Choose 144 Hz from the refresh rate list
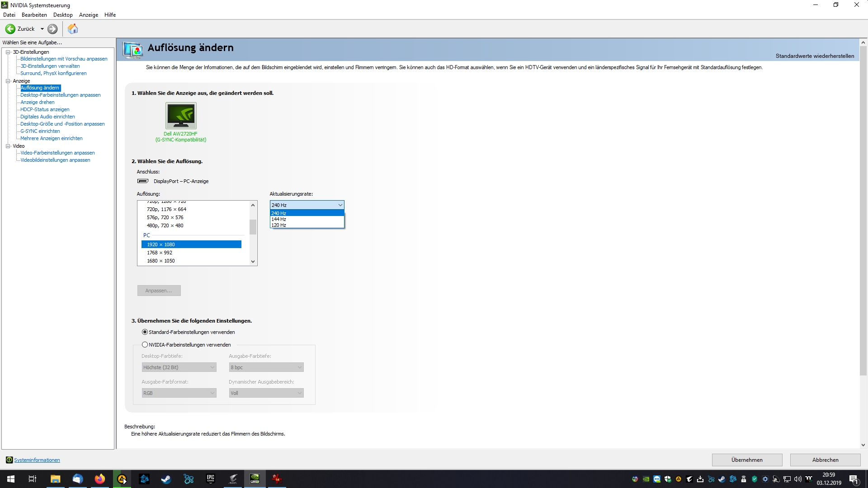The image size is (868, 488). [x=279, y=219]
